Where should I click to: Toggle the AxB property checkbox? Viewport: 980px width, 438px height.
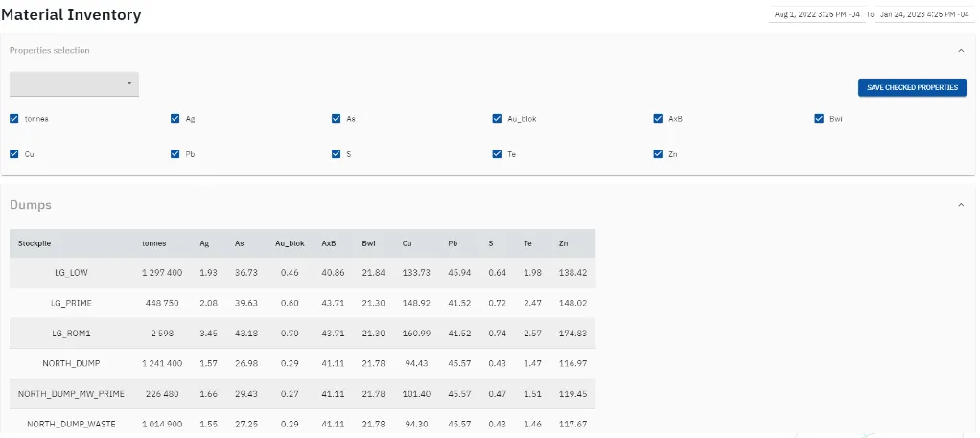click(659, 119)
